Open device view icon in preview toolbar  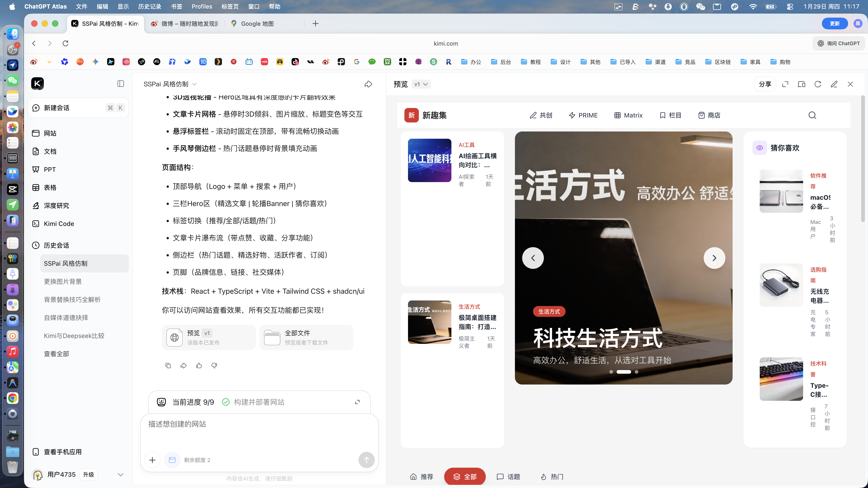tap(801, 84)
